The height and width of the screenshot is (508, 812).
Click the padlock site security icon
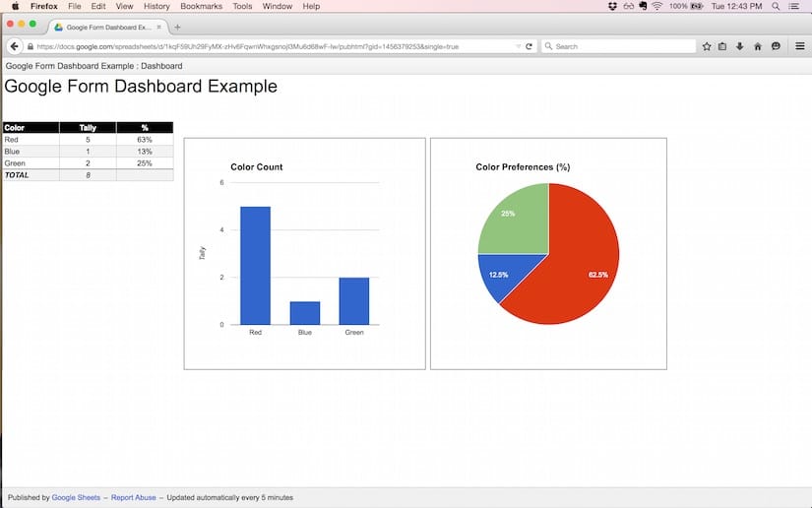point(31,46)
